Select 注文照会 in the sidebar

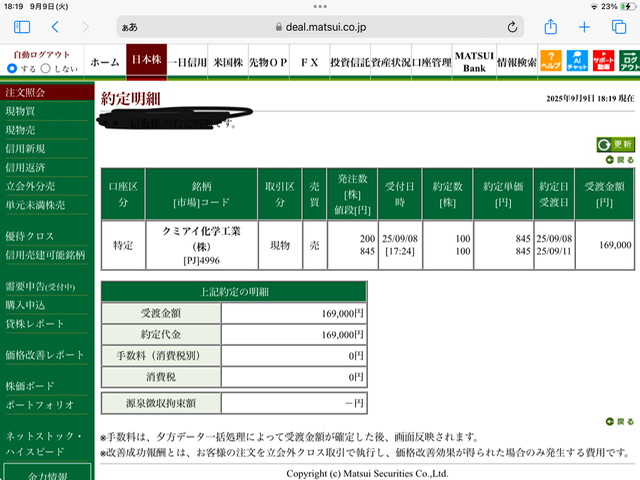pos(47,92)
